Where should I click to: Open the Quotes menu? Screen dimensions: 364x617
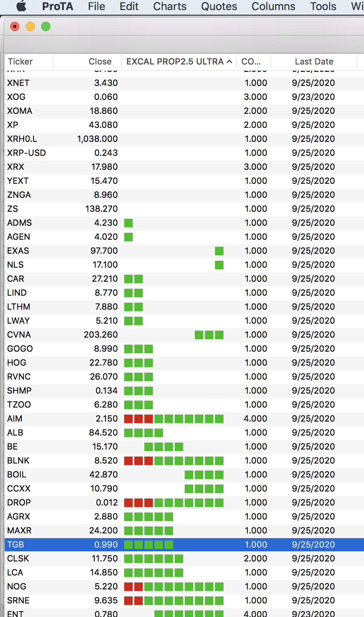(219, 6)
